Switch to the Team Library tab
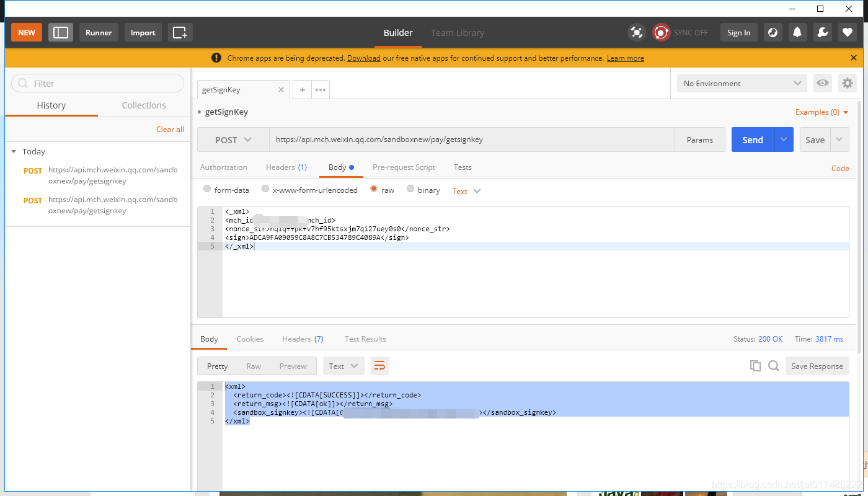Image resolution: width=868 pixels, height=496 pixels. 458,33
